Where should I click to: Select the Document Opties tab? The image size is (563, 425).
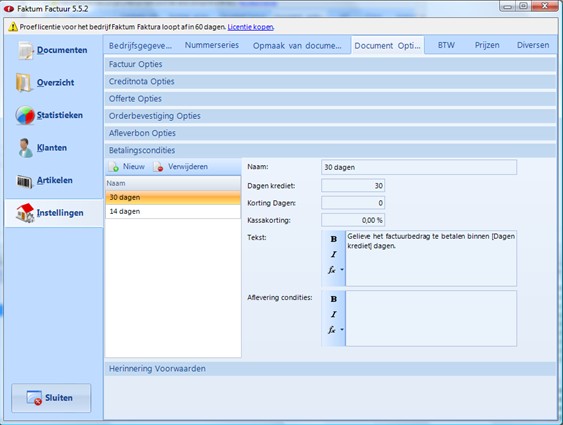coord(387,46)
